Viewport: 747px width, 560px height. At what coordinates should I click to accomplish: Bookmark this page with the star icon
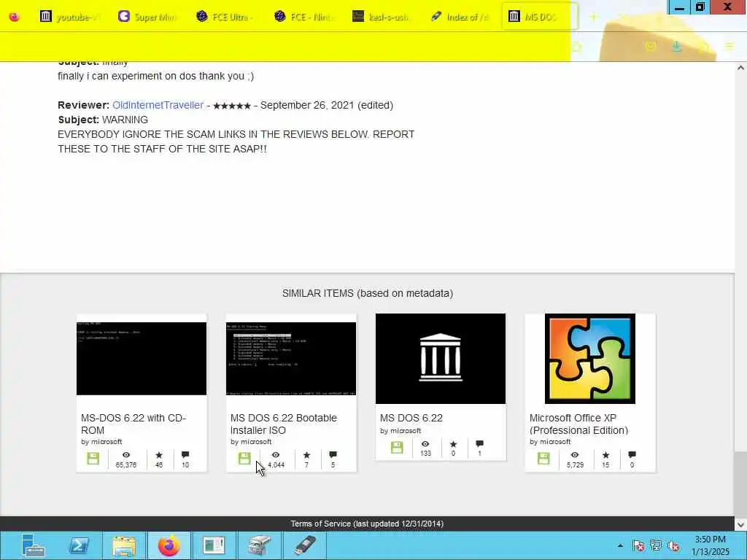coord(577,47)
